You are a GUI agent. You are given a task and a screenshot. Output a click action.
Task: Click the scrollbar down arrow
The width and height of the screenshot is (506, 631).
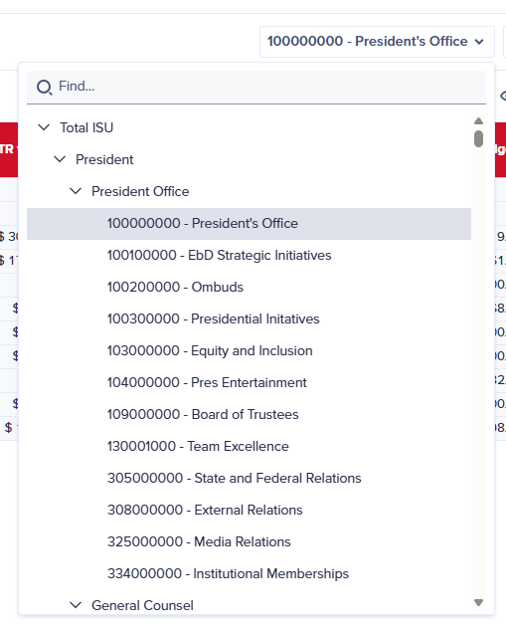(478, 602)
